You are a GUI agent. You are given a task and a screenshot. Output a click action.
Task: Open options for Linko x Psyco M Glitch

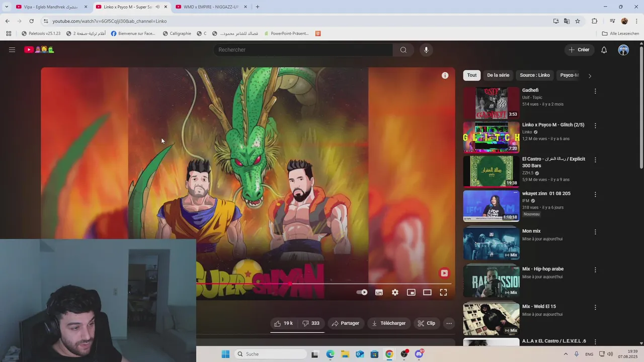tap(595, 125)
